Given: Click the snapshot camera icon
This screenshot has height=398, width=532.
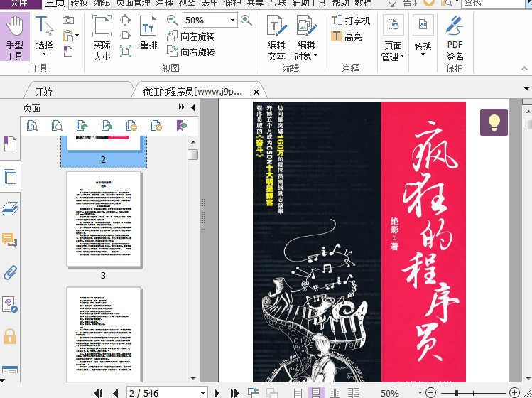Looking at the screenshot, I should pos(68,21).
